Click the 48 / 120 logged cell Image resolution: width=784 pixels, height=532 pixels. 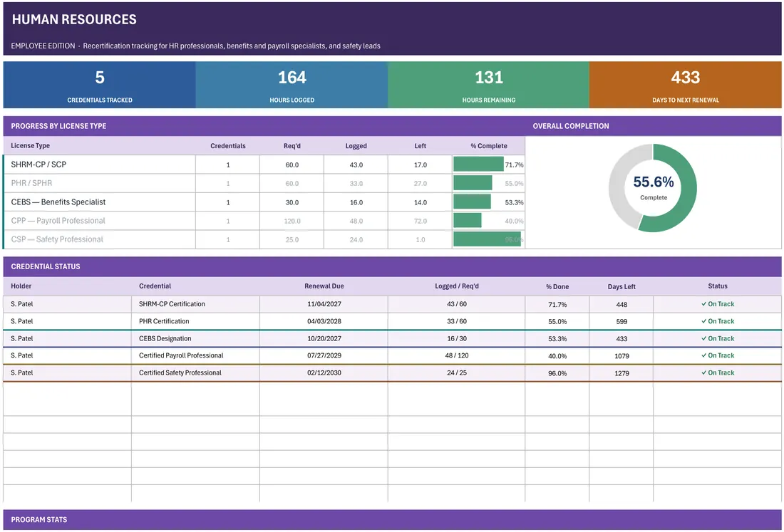click(x=456, y=355)
